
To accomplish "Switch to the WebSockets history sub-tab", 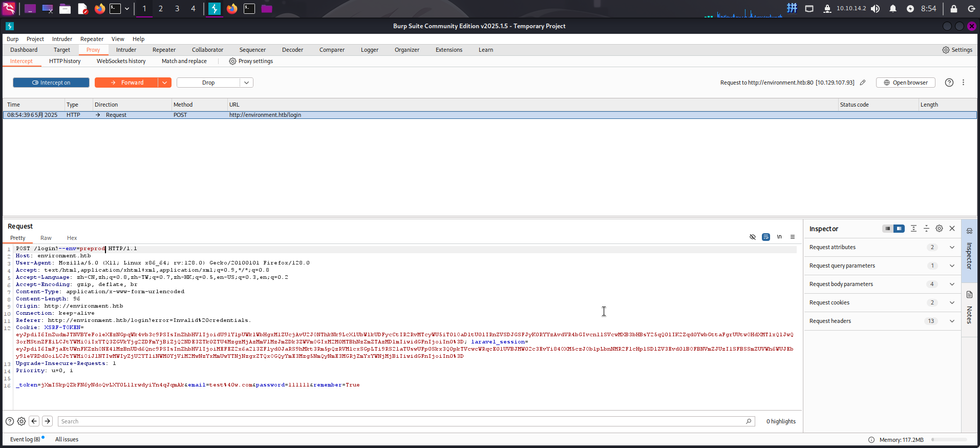I will (121, 61).
